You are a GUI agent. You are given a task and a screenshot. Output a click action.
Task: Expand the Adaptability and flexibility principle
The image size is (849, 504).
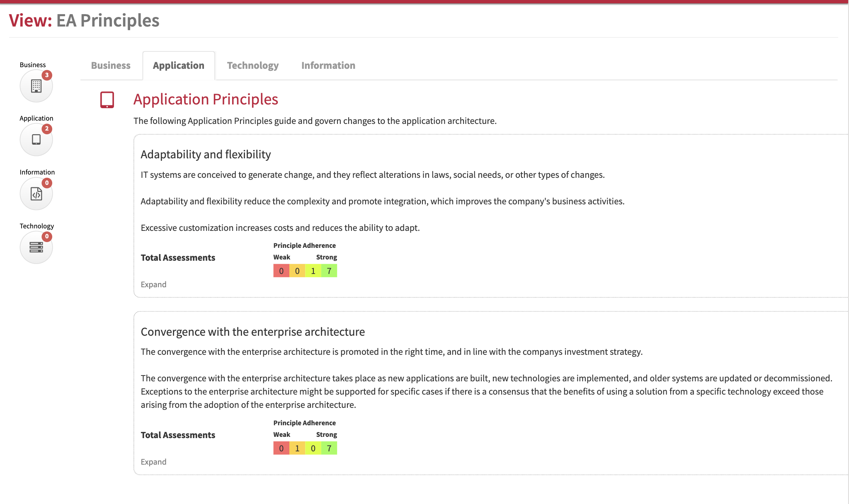pos(153,284)
